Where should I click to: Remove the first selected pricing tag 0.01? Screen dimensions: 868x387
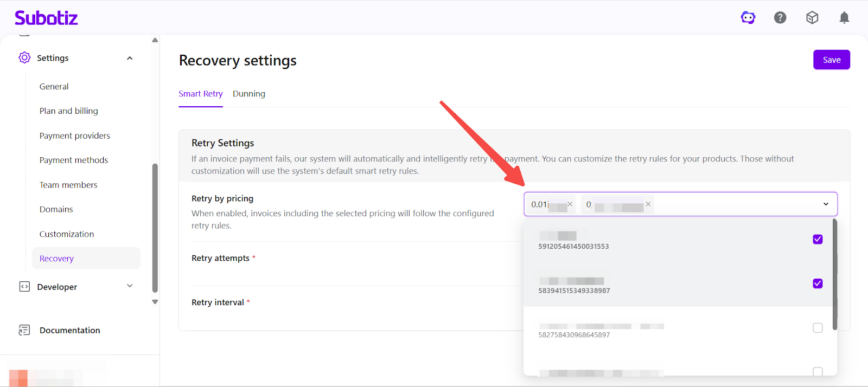[570, 204]
